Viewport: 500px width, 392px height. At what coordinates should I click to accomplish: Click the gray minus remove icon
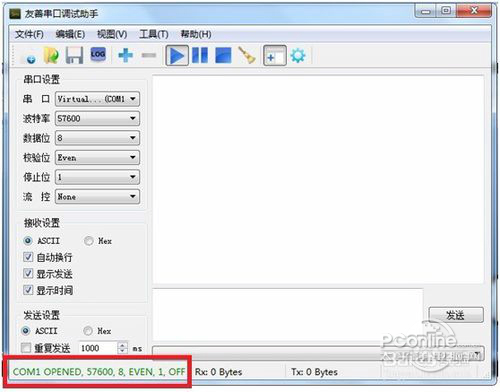(x=149, y=55)
